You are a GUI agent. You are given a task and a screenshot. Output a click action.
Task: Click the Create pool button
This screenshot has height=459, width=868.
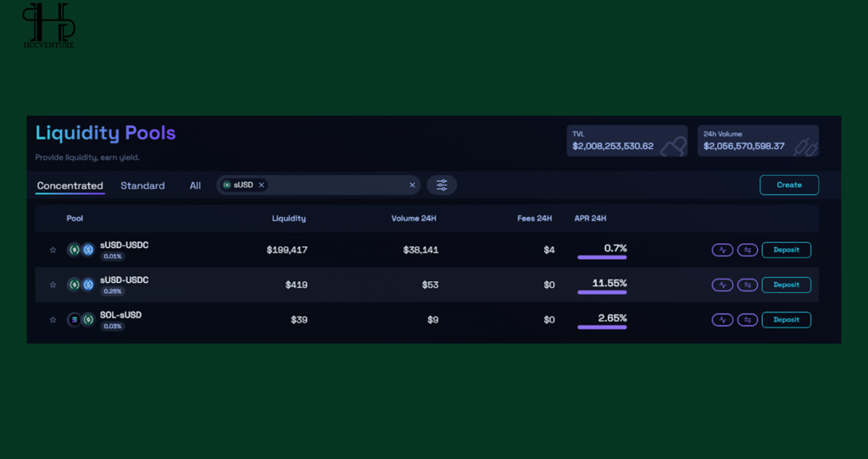click(x=789, y=185)
